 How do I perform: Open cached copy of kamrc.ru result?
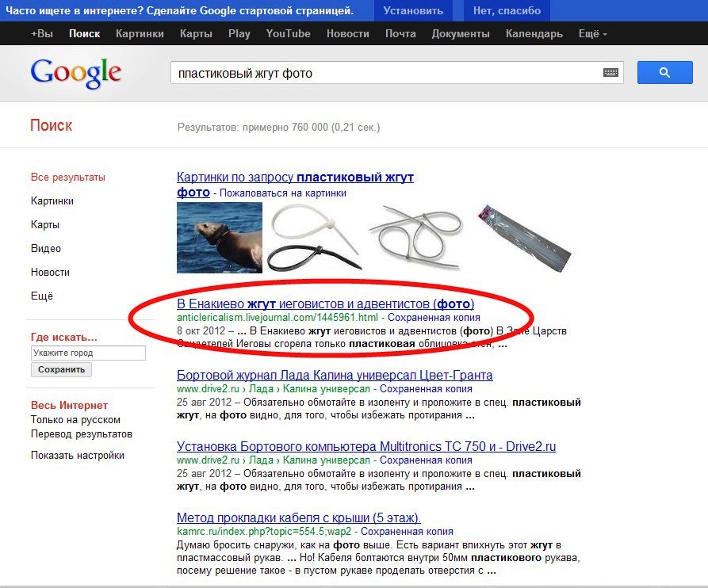click(407, 531)
